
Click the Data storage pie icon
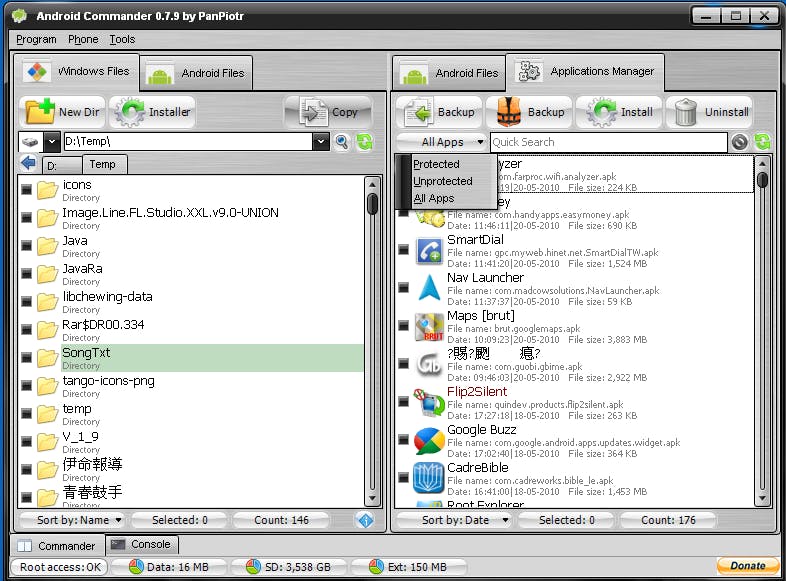136,566
